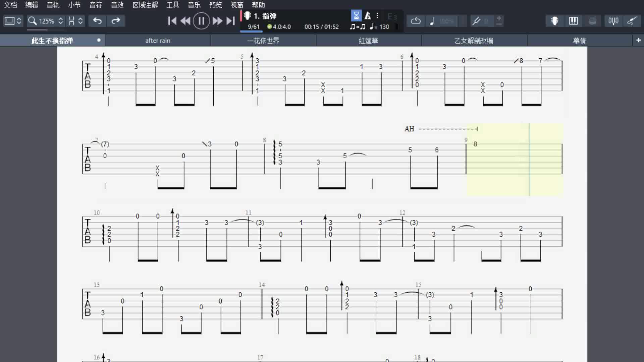Open the fretboard view (guitar icon)
The height and width of the screenshot is (362, 644).
click(554, 21)
